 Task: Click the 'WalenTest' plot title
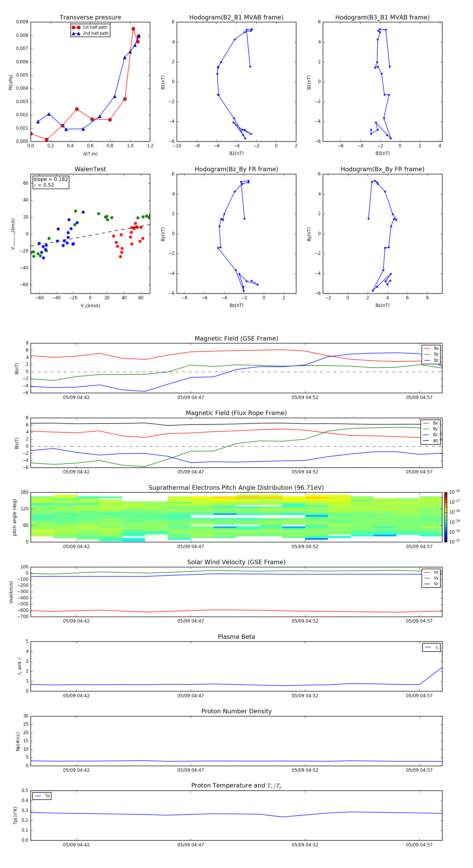coord(90,169)
